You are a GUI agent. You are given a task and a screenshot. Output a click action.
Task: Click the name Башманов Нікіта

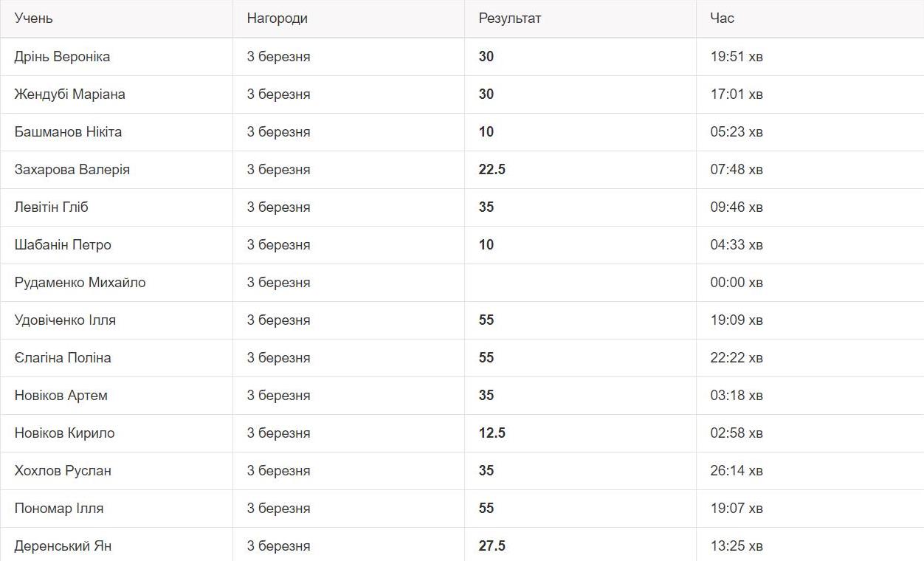point(68,132)
